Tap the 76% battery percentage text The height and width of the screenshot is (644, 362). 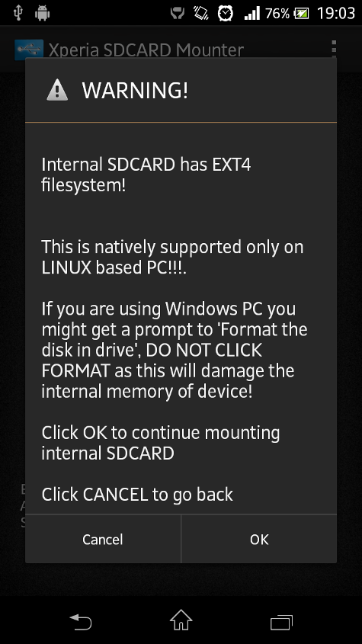[x=277, y=13]
